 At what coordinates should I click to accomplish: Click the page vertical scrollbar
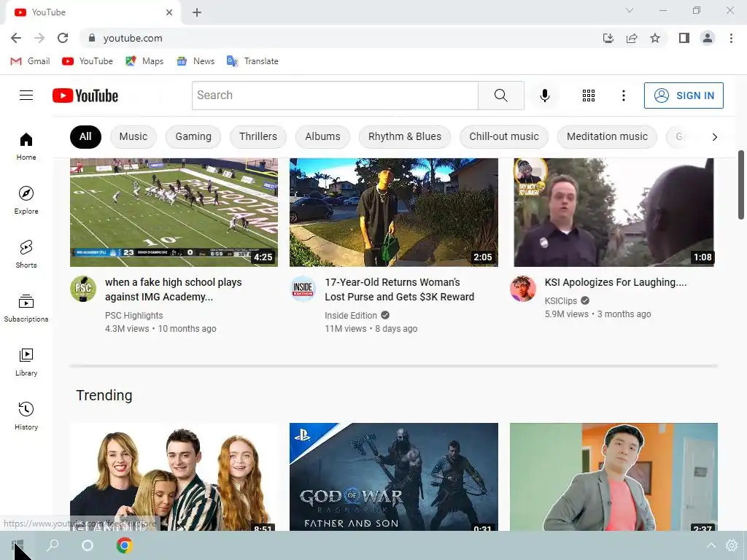coord(741,184)
